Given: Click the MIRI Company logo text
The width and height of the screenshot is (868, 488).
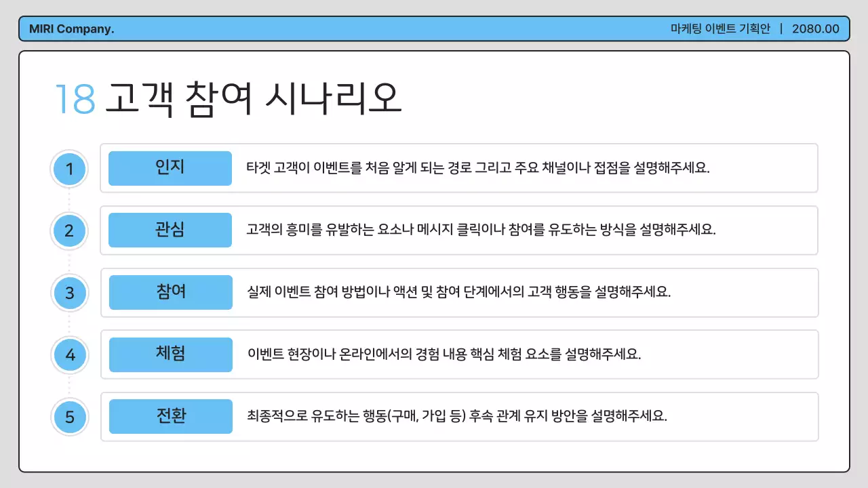Looking at the screenshot, I should pos(71,28).
